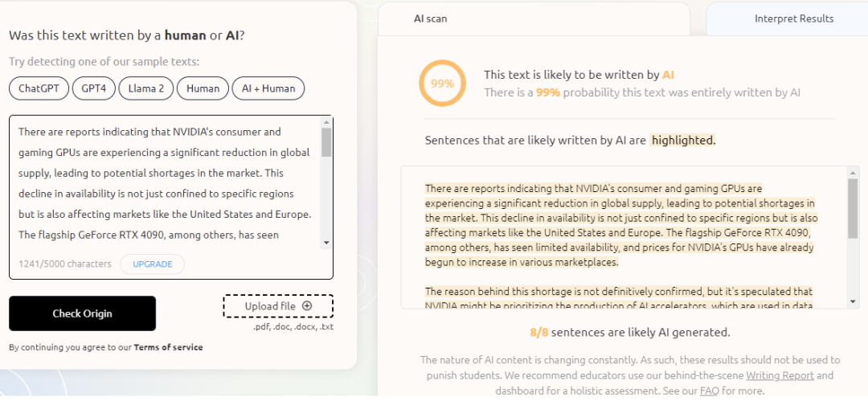The height and width of the screenshot is (401, 868).
Task: Click input box scrollbar down arrow
Action: coord(326,242)
